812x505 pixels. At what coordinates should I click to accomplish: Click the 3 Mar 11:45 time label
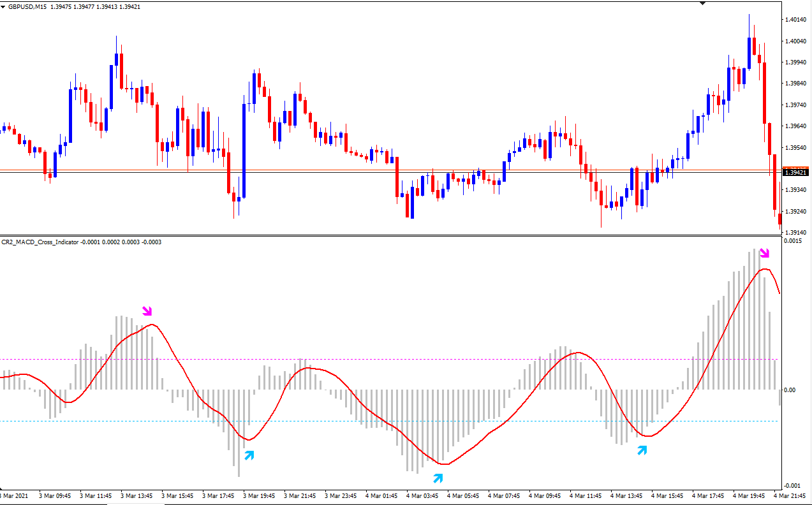click(x=96, y=495)
